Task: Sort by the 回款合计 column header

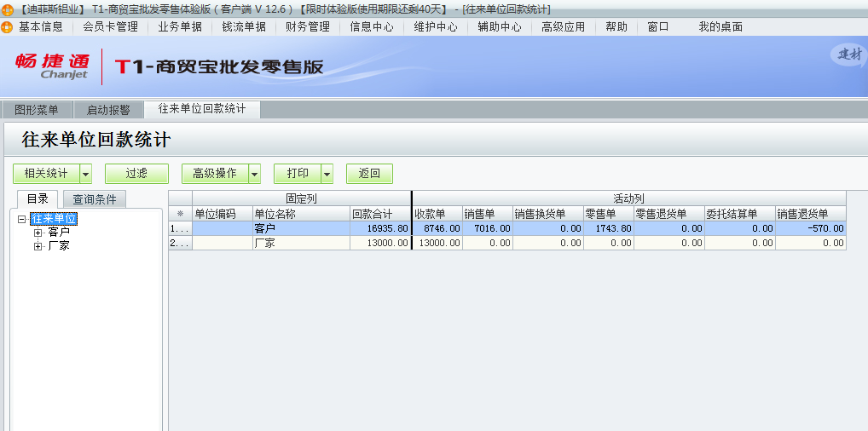Action: (x=380, y=214)
